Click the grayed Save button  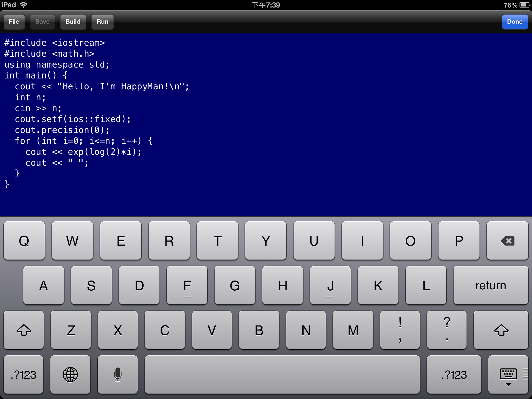click(x=42, y=22)
